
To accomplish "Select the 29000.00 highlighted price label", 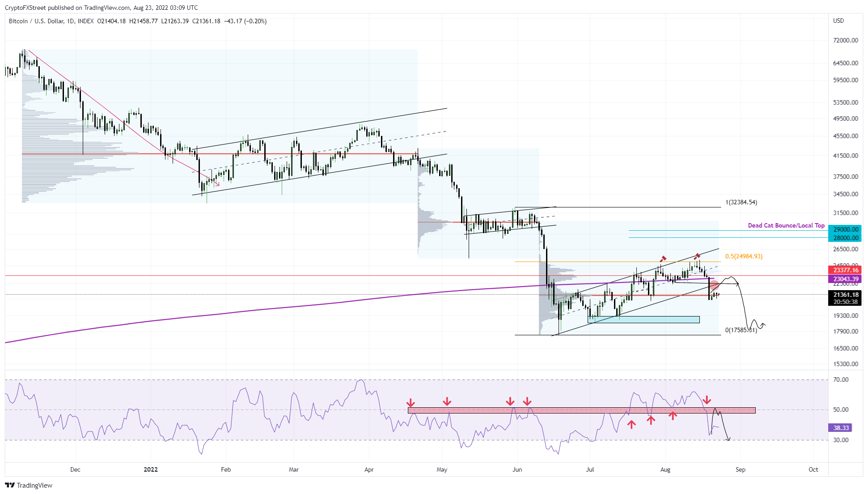I will point(844,229).
